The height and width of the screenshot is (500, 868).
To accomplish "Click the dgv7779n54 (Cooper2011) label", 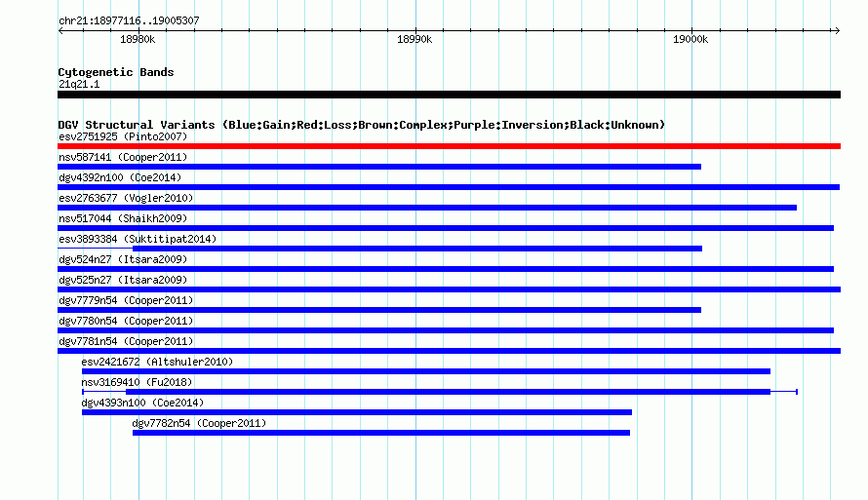I will 126,300.
